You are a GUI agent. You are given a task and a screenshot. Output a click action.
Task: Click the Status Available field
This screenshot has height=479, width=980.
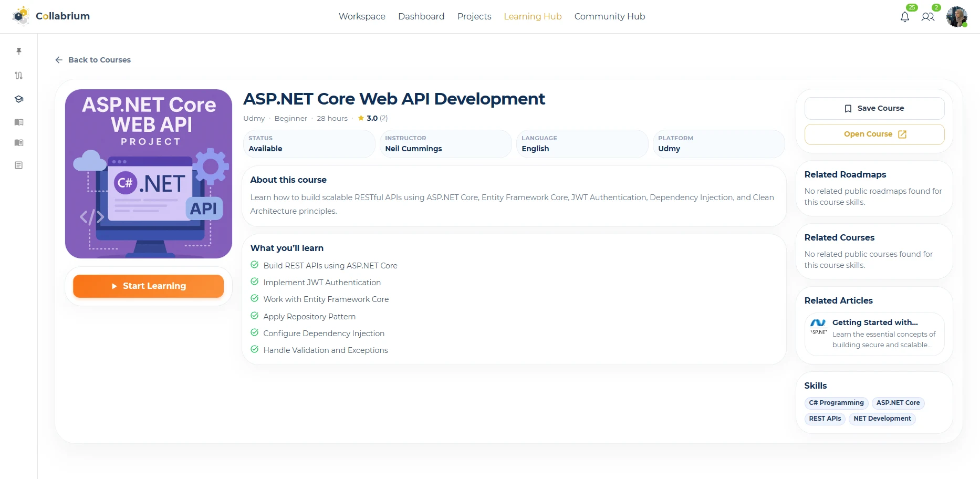point(309,144)
